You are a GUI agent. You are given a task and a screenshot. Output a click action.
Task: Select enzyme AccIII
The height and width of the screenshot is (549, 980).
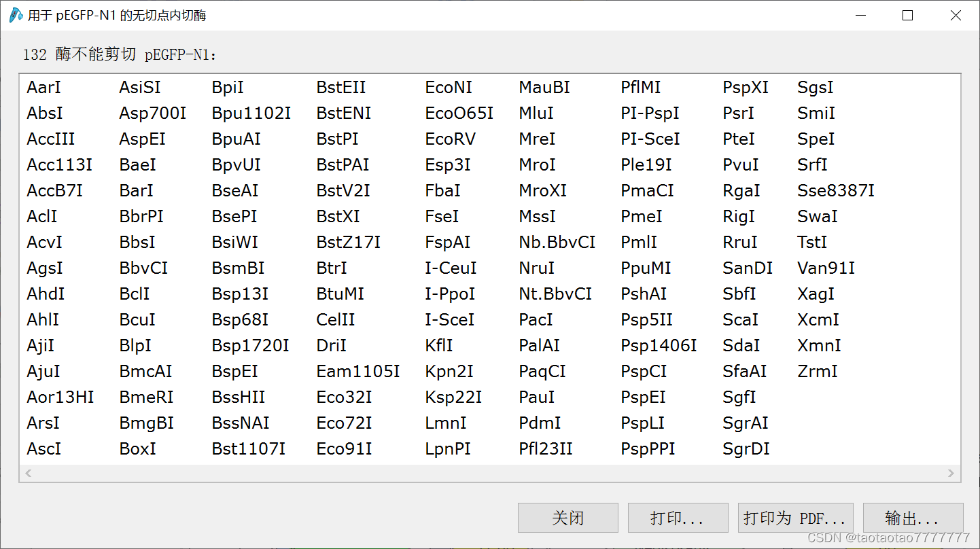[50, 139]
